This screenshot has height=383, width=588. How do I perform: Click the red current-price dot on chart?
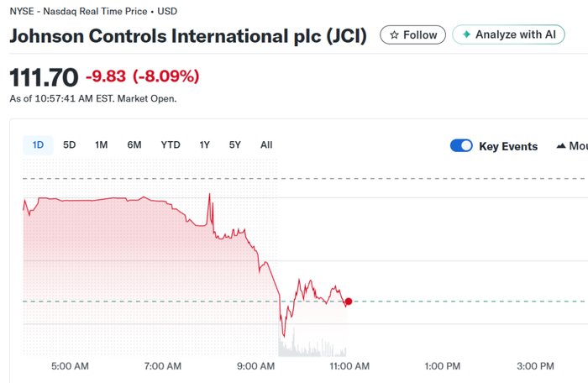349,302
